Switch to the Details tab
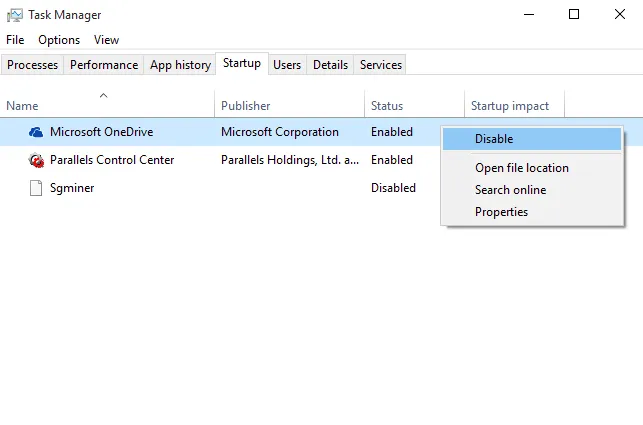 pos(331,65)
